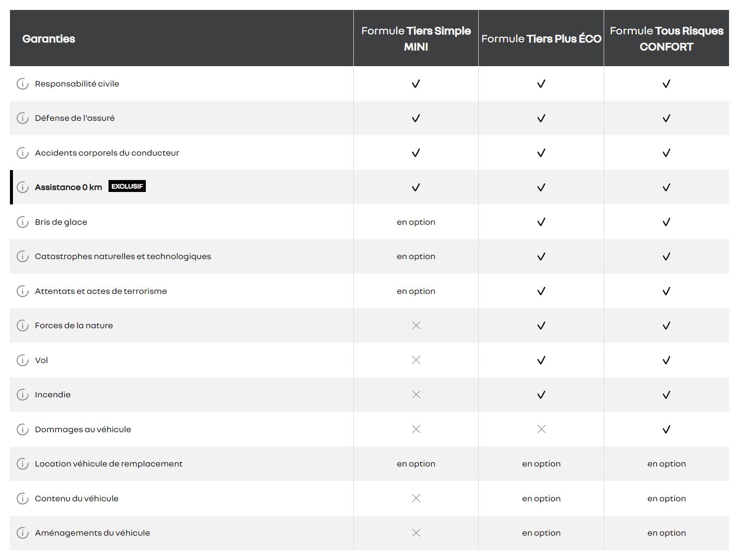This screenshot has height=560, width=739.
Task: Select the Formule Tiers Simple MINI header
Action: pyautogui.click(x=416, y=39)
